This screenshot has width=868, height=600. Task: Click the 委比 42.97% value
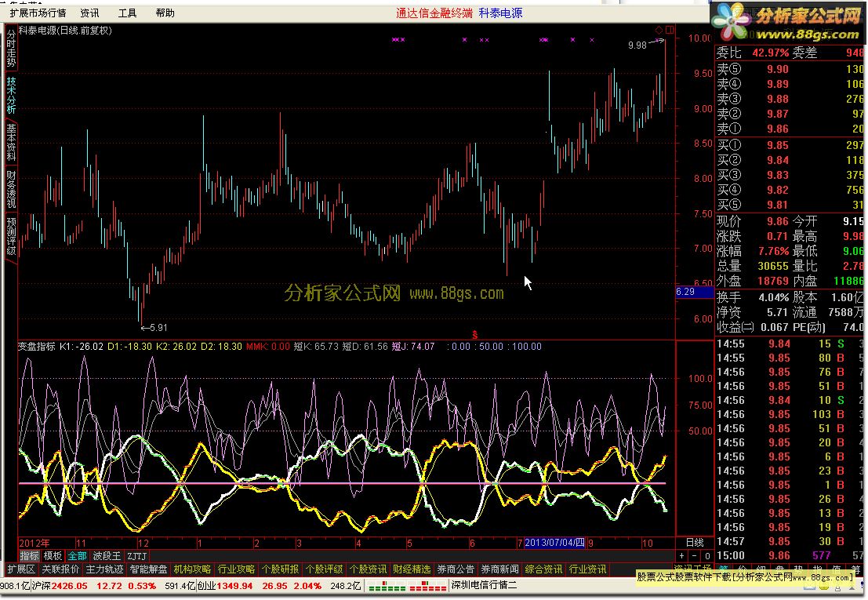[771, 53]
